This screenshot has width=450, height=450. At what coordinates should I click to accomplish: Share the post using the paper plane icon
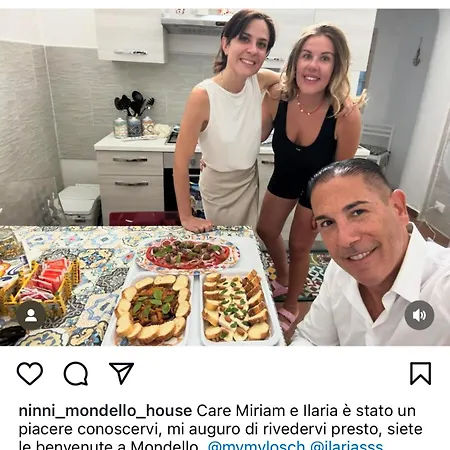(121, 373)
